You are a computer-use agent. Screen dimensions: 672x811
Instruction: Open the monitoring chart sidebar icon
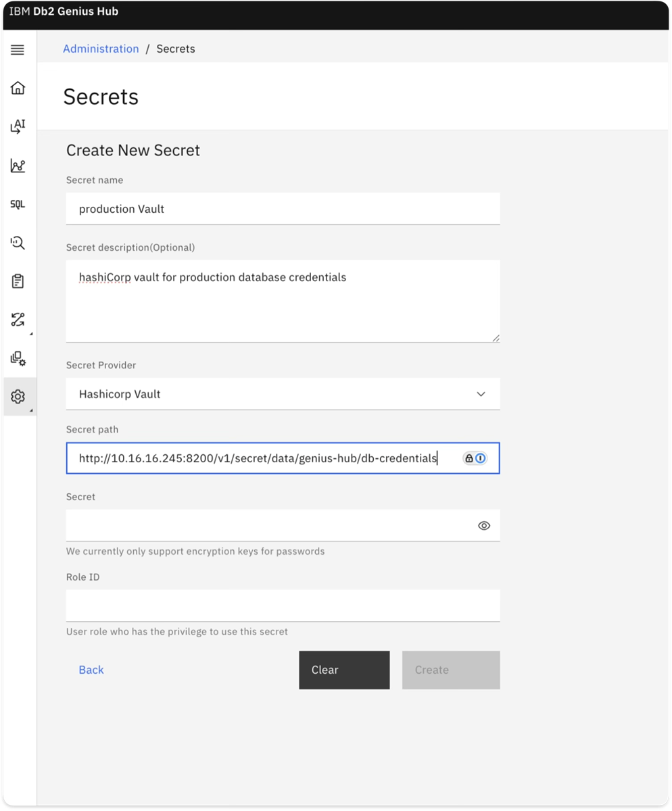tap(18, 165)
